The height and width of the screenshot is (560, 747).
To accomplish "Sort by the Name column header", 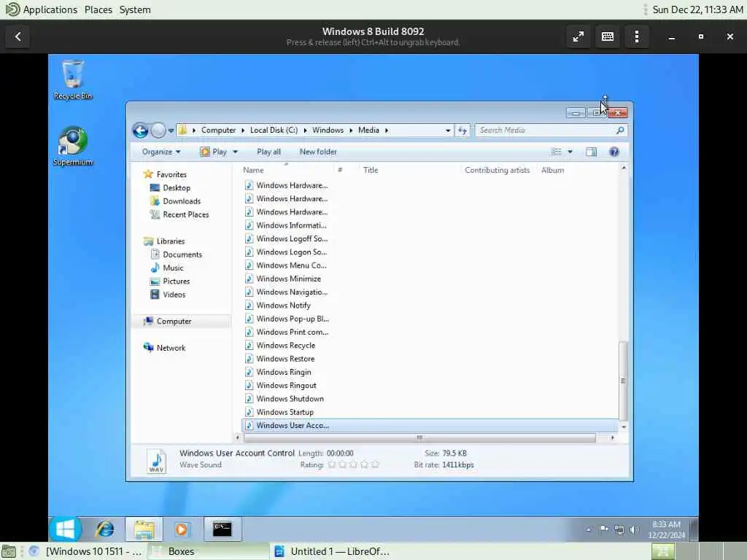I will pos(253,170).
